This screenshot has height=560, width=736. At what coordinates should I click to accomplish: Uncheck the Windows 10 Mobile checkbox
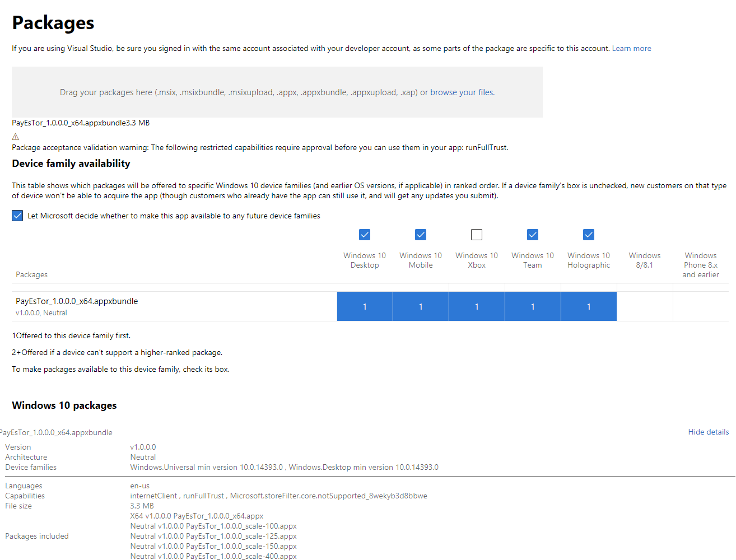421,235
